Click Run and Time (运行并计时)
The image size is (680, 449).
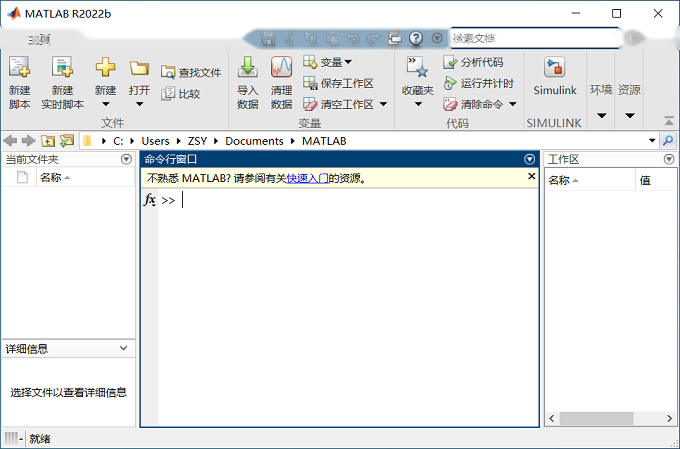pyautogui.click(x=478, y=83)
